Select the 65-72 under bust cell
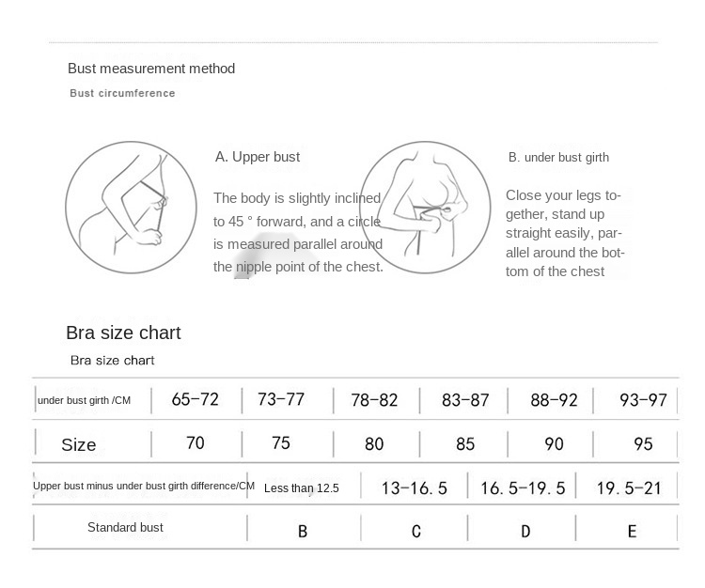Screen dimensions: 705x588 [x=195, y=399]
